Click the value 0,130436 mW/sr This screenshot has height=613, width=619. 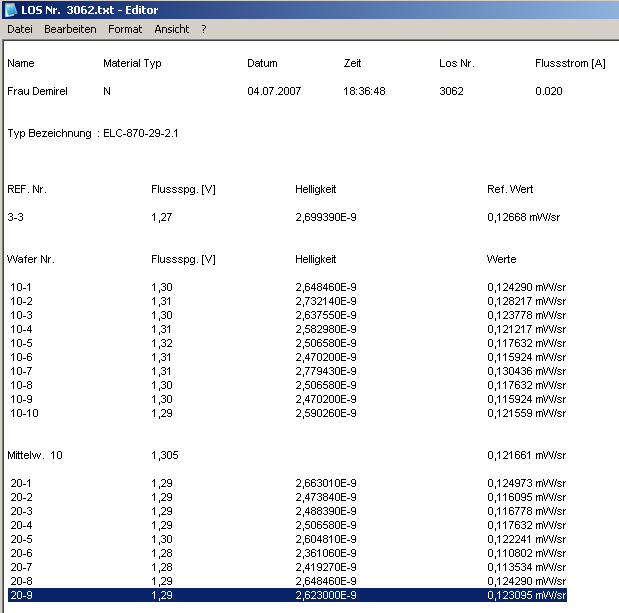coord(527,371)
